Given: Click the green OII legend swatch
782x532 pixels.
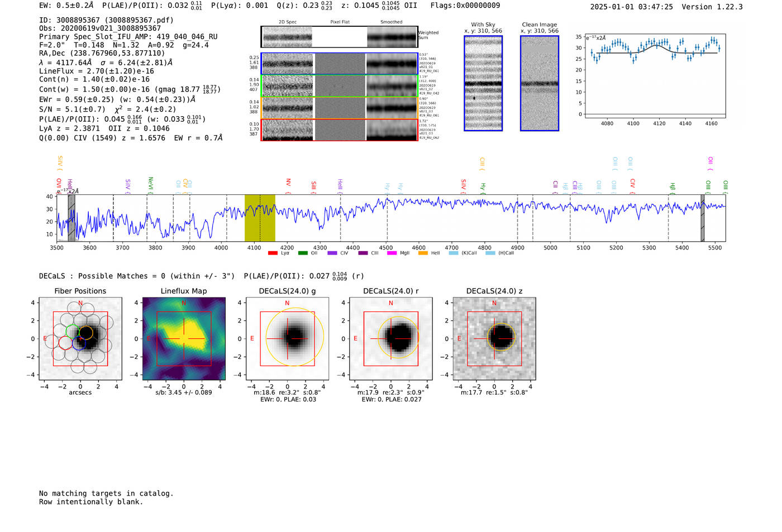Looking at the screenshot, I should [303, 253].
